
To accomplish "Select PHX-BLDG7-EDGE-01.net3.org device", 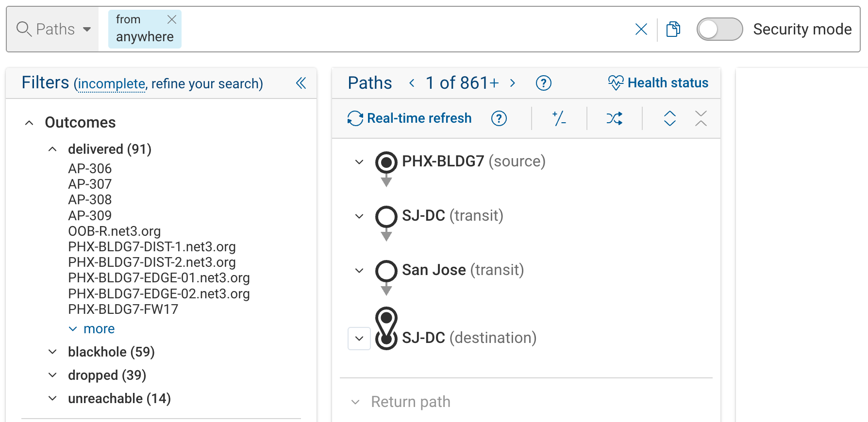I will click(x=159, y=277).
